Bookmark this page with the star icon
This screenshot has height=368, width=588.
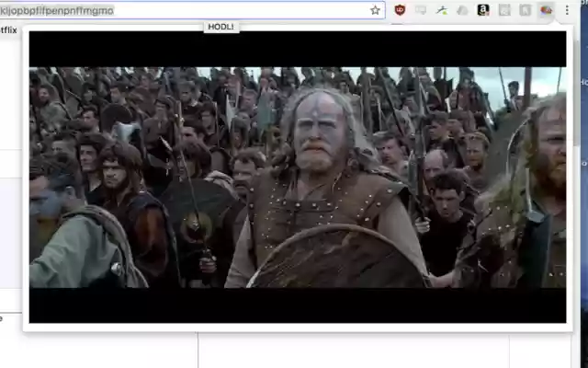pos(375,10)
